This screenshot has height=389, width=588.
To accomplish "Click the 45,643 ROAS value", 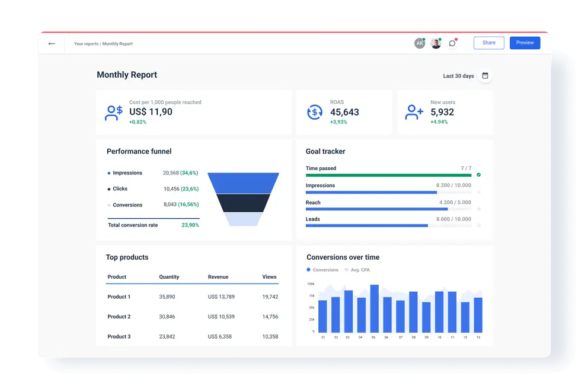I will 344,112.
